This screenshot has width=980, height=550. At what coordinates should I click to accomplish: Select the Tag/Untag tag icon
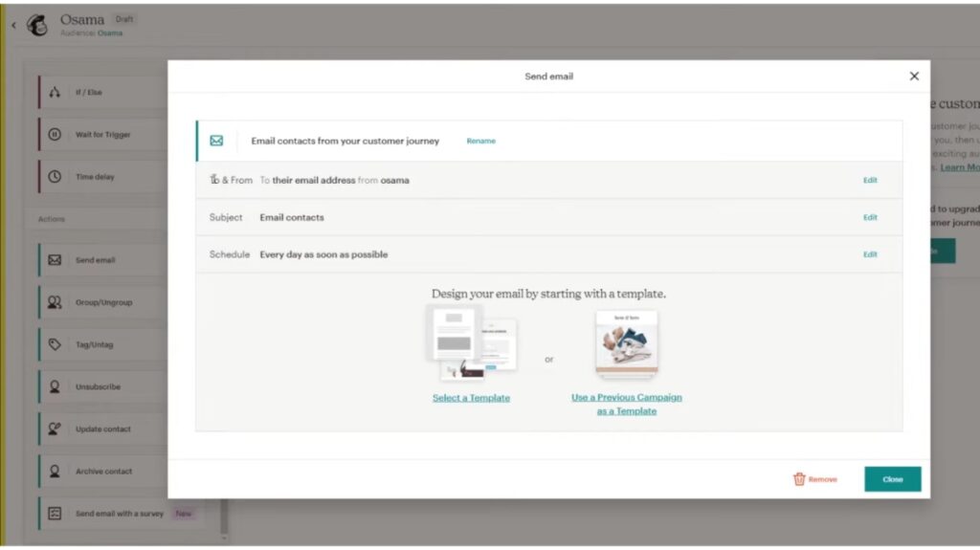click(x=55, y=344)
